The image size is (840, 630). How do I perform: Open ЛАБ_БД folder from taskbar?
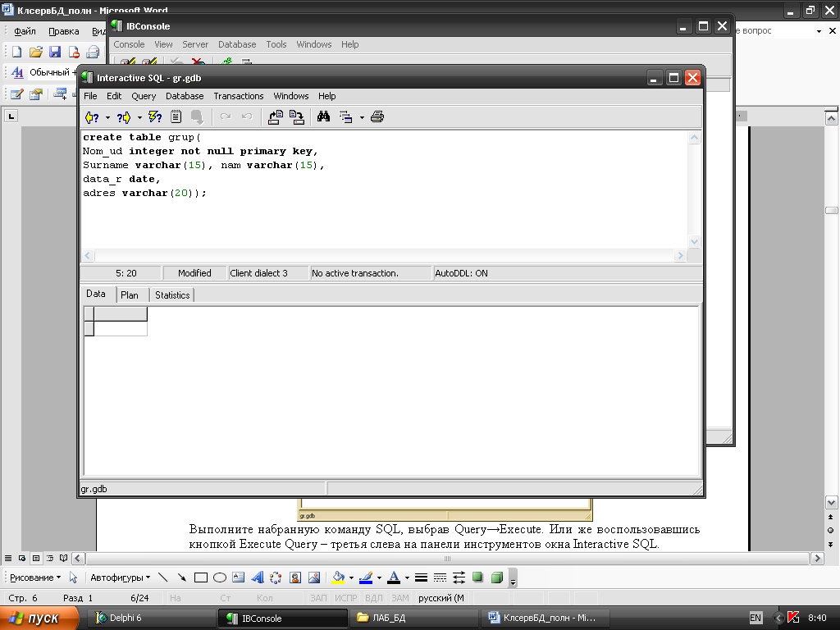click(x=413, y=618)
